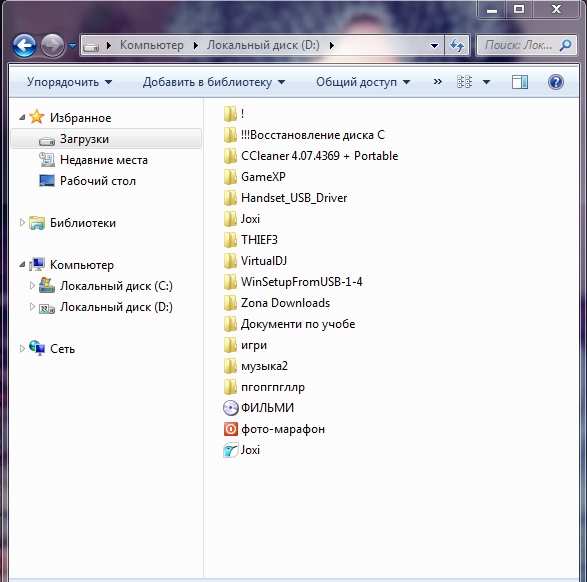Open the Общий доступ menu
The height and width of the screenshot is (582, 587).
pyautogui.click(x=363, y=82)
